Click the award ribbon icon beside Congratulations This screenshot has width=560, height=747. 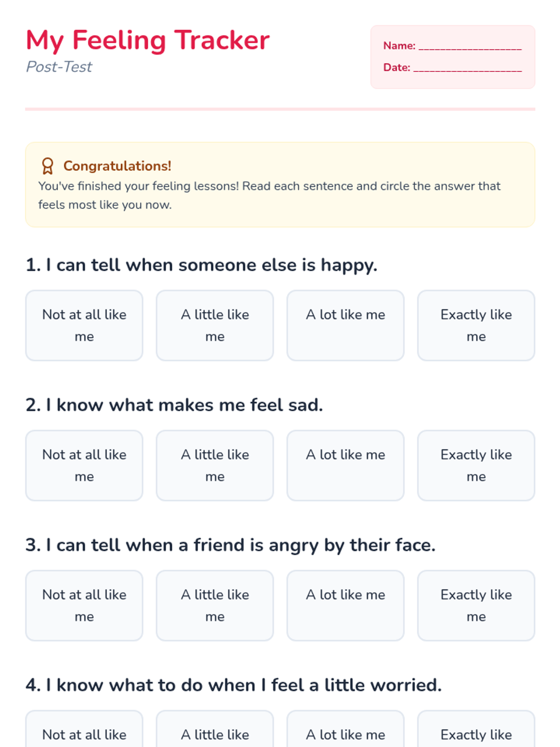[47, 166]
